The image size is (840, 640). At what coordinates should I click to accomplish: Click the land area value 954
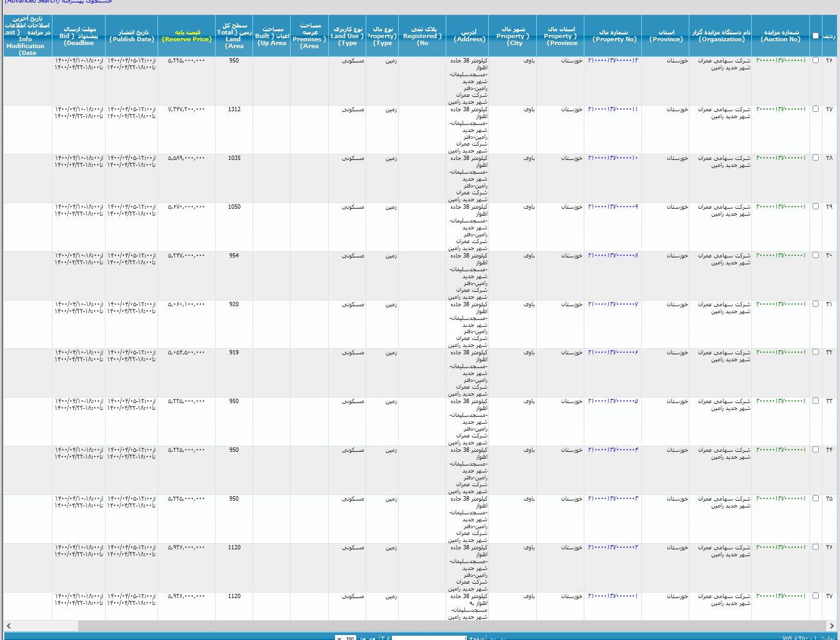pyautogui.click(x=234, y=256)
